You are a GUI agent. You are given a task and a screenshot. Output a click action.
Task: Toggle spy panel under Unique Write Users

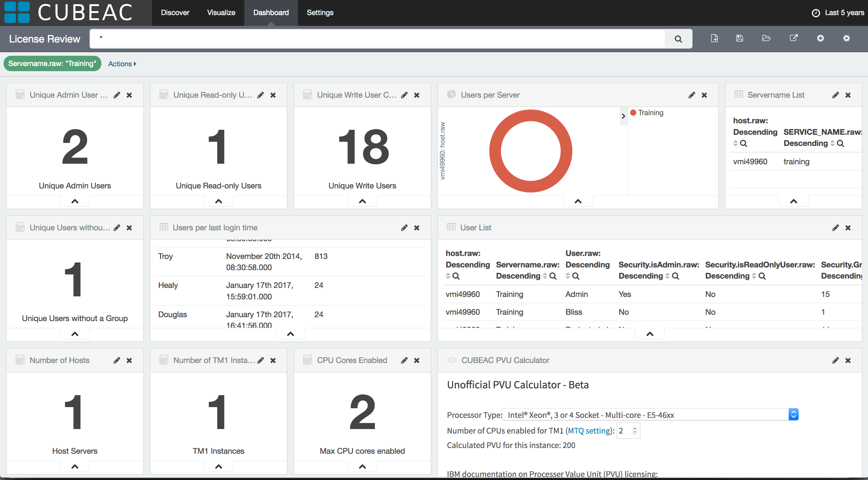362,201
